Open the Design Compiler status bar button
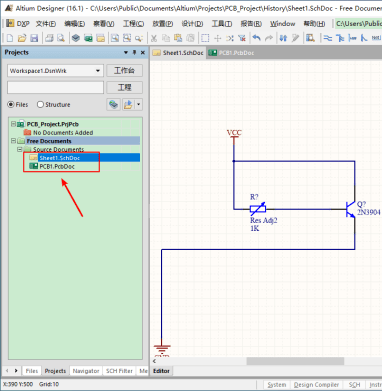Image resolution: width=382 pixels, height=391 pixels. point(316,385)
